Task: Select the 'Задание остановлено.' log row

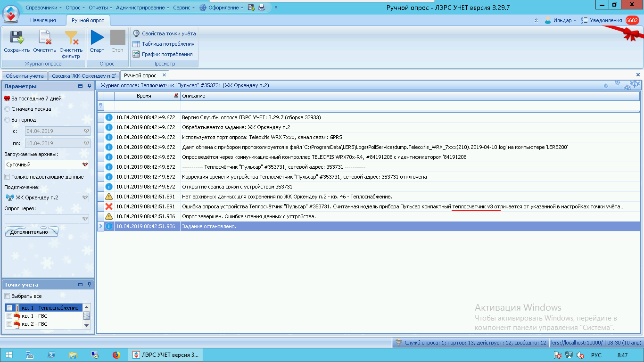Action: coord(368,226)
